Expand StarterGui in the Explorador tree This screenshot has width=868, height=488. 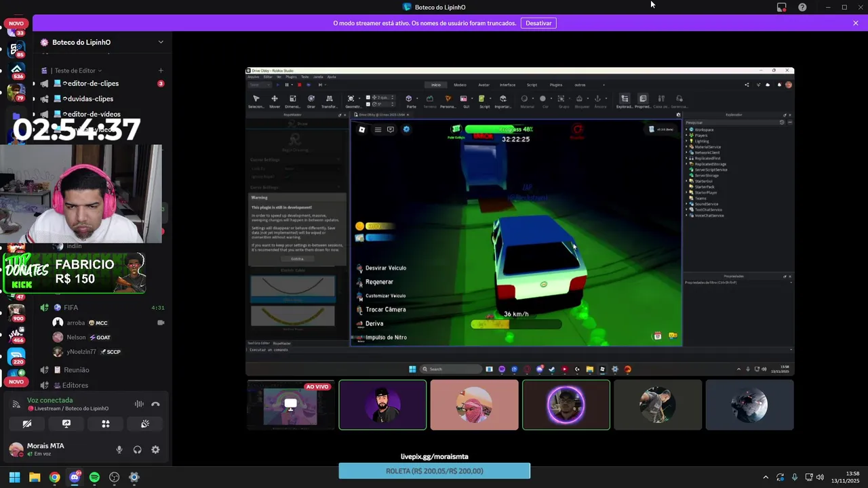point(687,181)
